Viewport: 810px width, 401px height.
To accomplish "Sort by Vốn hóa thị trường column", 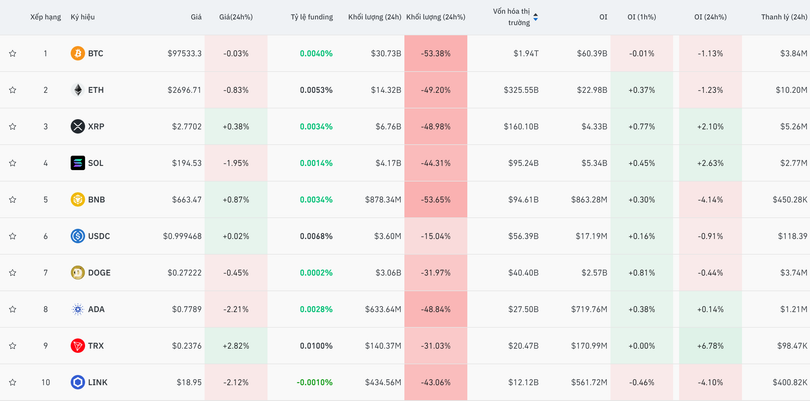I will [x=513, y=17].
